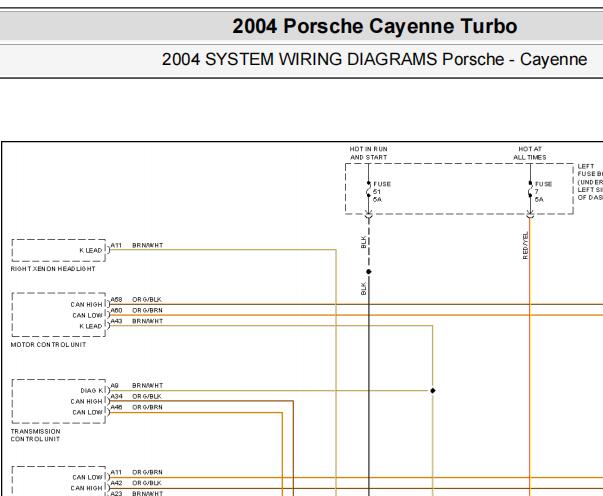This screenshot has height=496, width=603.
Task: Click the "LEFT FUSE BOX" location note
Action: [x=590, y=182]
